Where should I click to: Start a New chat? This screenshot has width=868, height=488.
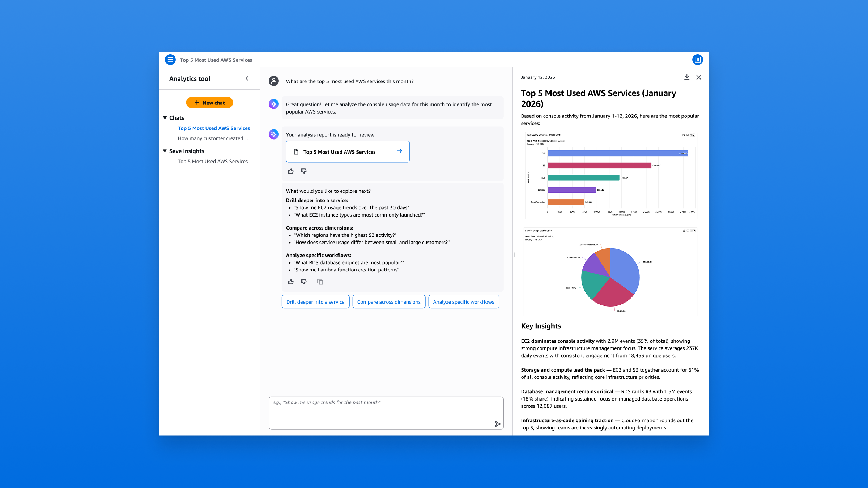(x=209, y=103)
